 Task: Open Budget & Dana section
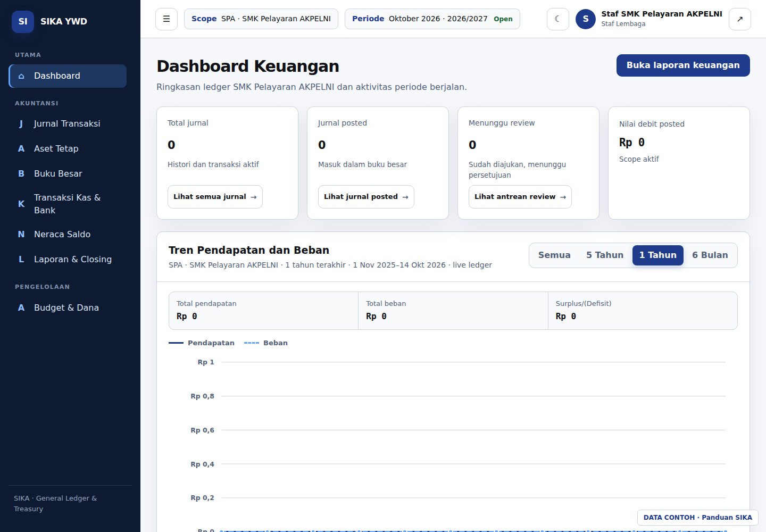[68, 308]
